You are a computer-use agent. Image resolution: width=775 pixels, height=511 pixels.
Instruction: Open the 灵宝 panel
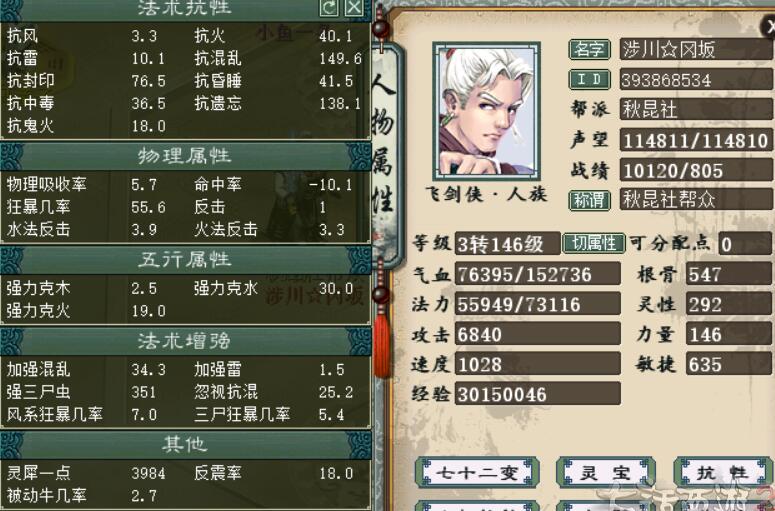(605, 473)
